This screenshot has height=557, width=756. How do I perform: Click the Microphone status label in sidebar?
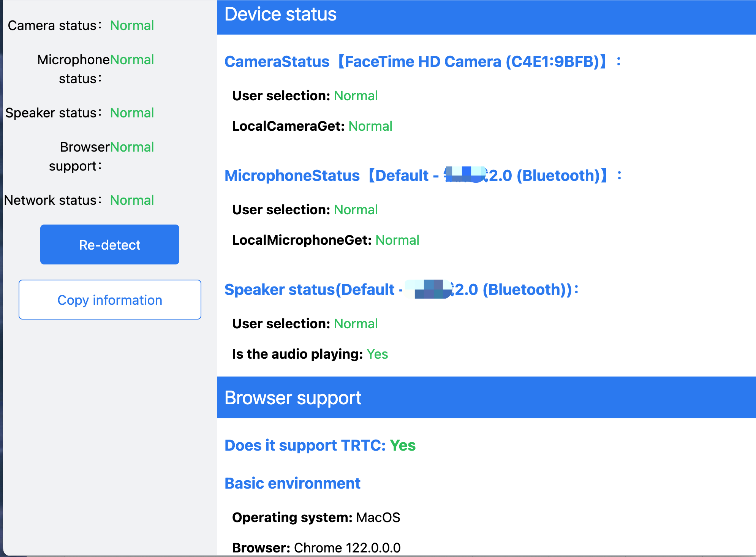[x=73, y=69]
